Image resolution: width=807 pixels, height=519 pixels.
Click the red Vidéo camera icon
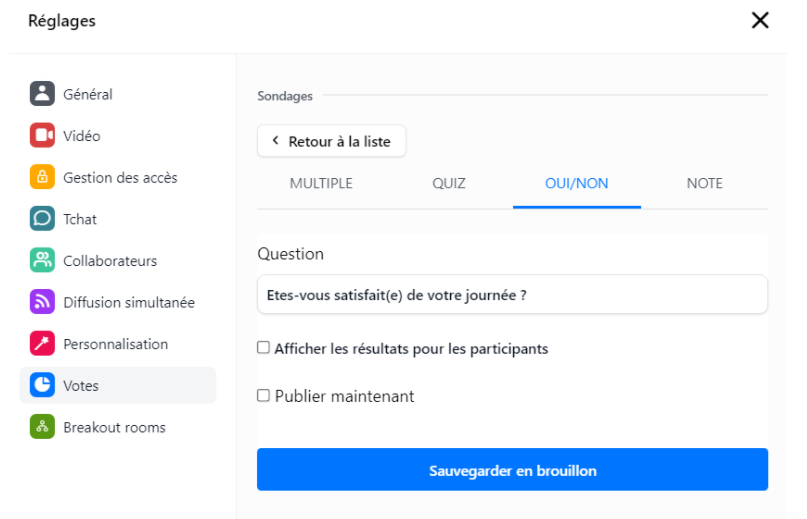tap(42, 135)
